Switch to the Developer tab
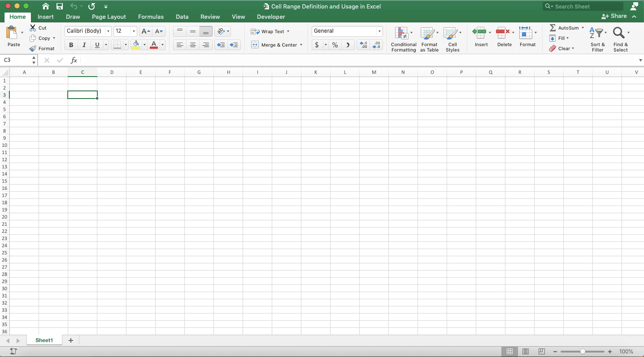The width and height of the screenshot is (644, 357). point(271,17)
